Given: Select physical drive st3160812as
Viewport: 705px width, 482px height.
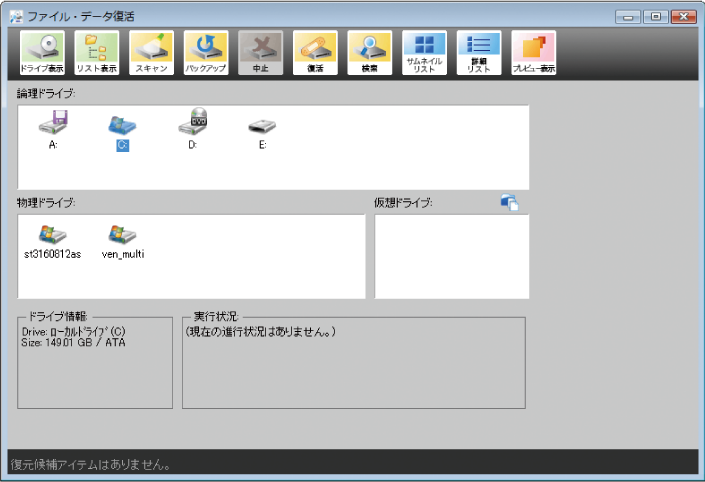Looking at the screenshot, I should [x=52, y=241].
